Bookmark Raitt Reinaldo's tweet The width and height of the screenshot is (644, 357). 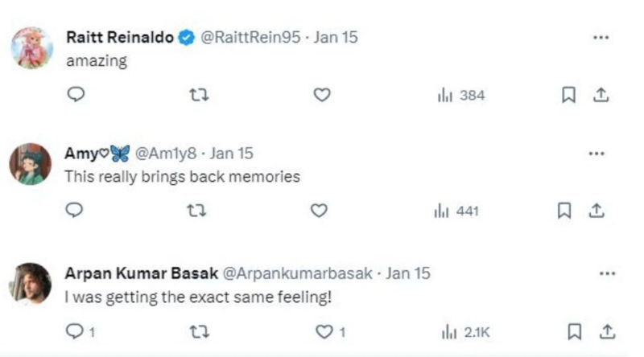click(568, 95)
